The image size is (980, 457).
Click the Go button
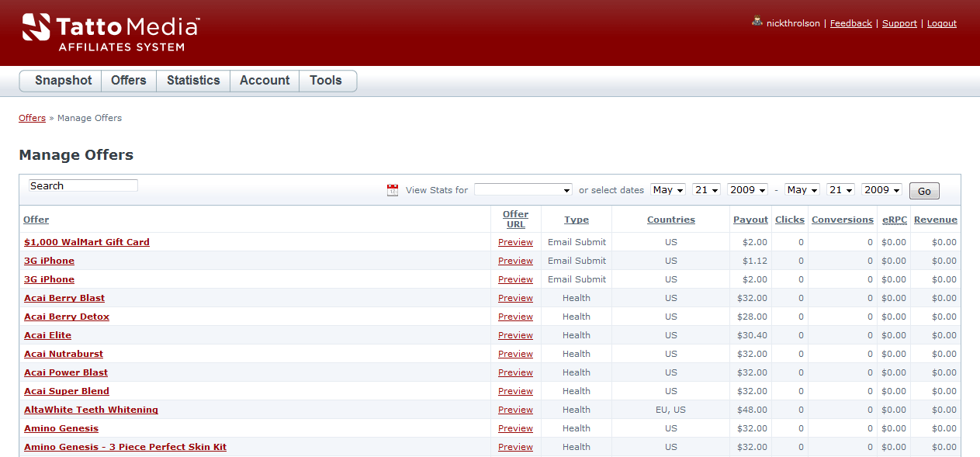point(924,191)
